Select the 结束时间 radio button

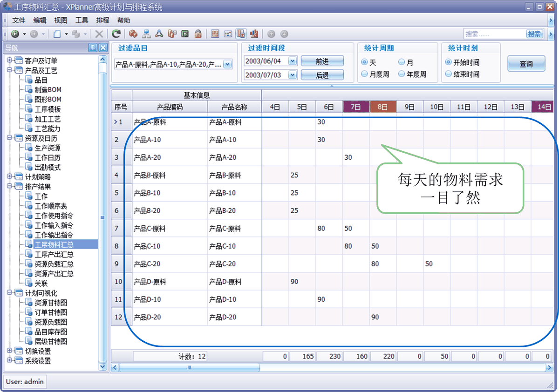pyautogui.click(x=449, y=74)
